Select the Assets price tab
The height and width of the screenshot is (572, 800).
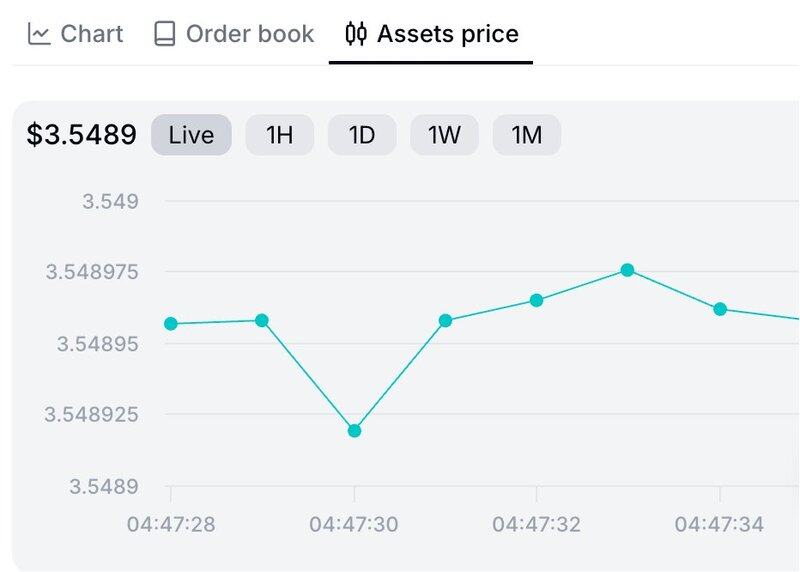(x=431, y=34)
